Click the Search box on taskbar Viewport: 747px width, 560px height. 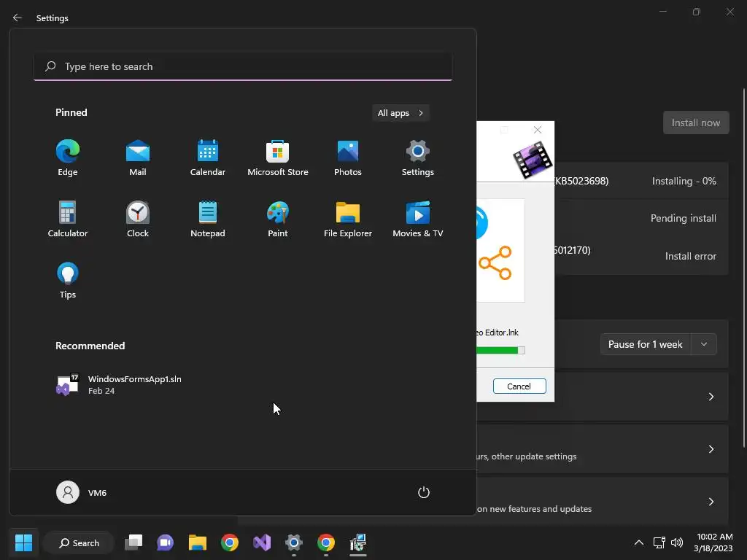pyautogui.click(x=79, y=542)
